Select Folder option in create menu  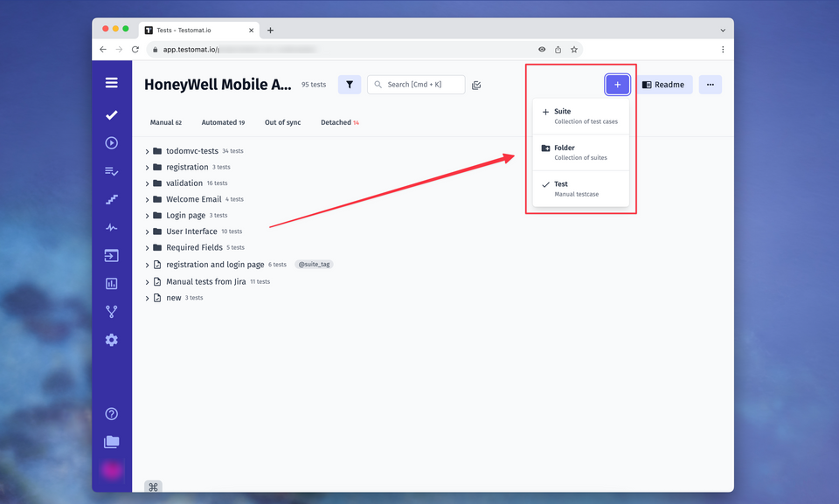click(580, 153)
